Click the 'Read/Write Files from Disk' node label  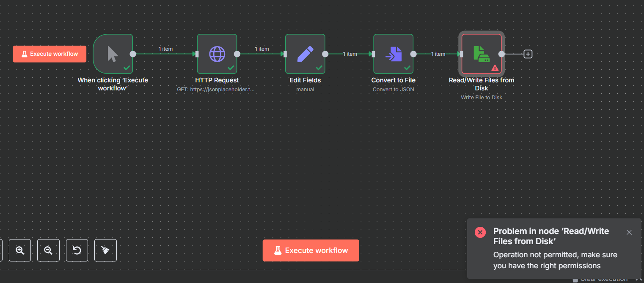point(482,84)
